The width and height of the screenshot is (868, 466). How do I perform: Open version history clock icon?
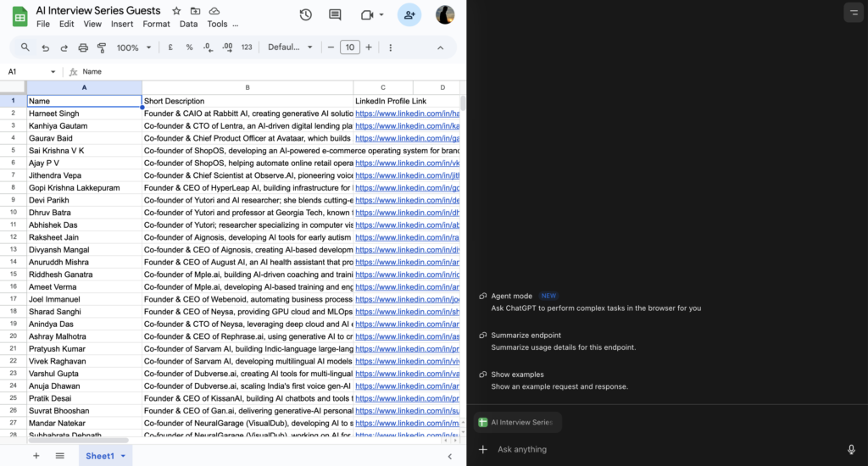pos(306,15)
